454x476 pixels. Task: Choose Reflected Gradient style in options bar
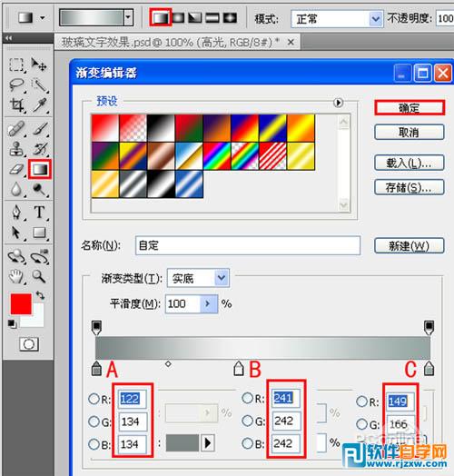pyautogui.click(x=212, y=18)
